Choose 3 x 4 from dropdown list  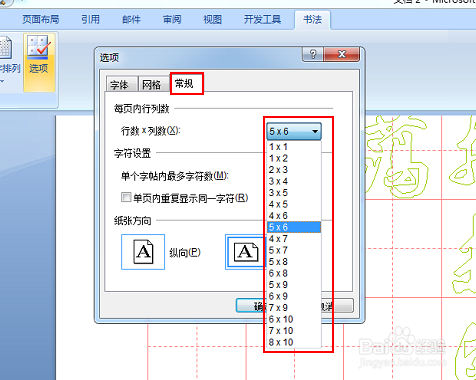tap(294, 181)
